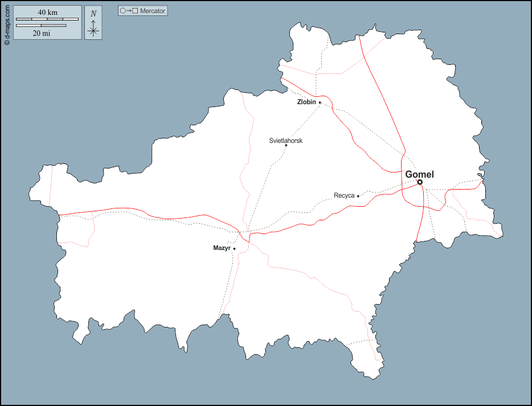532x406 pixels.
Task: Click the Mercator projection label
Action: [152, 11]
